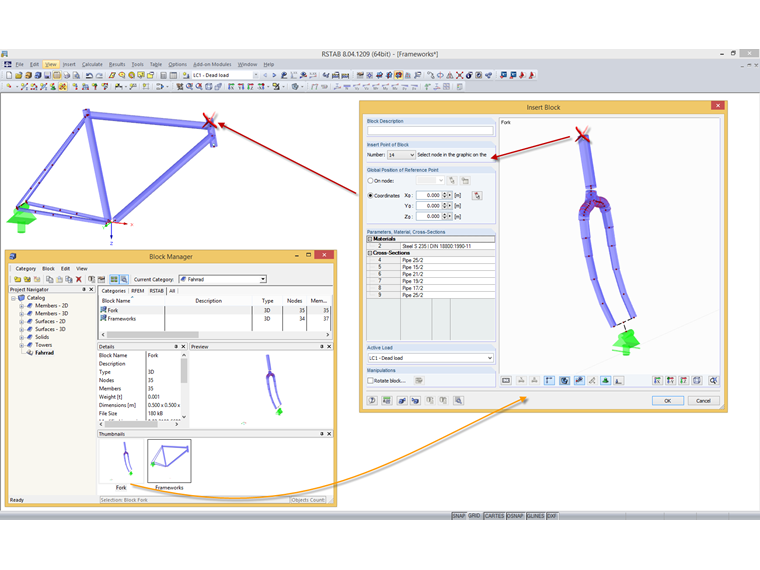
Task: Increase the Xo coordinate with the up stepper
Action: tap(444, 193)
